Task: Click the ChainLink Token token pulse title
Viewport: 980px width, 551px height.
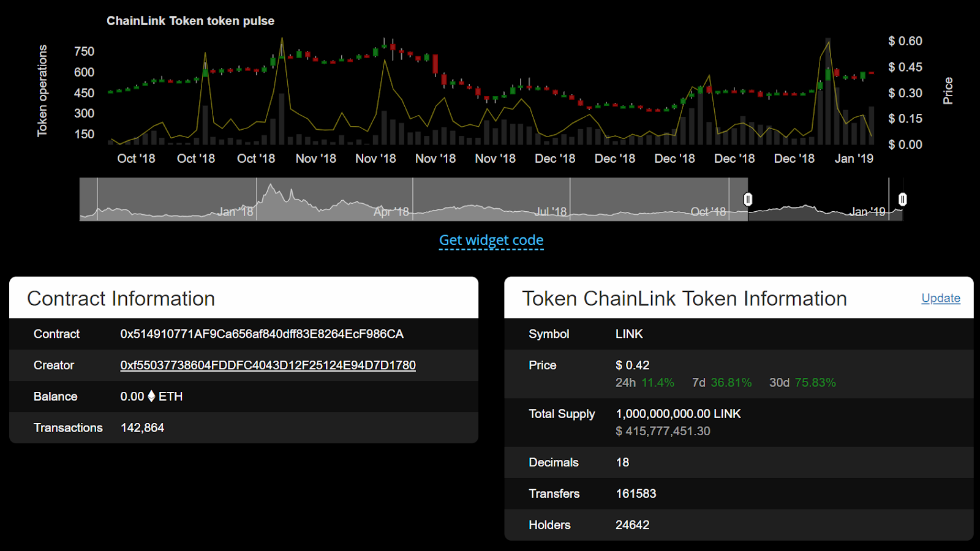Action: click(190, 21)
